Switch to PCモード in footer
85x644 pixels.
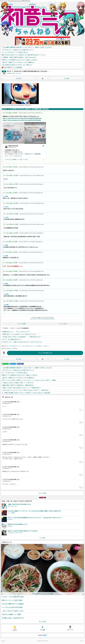coord(4,641)
